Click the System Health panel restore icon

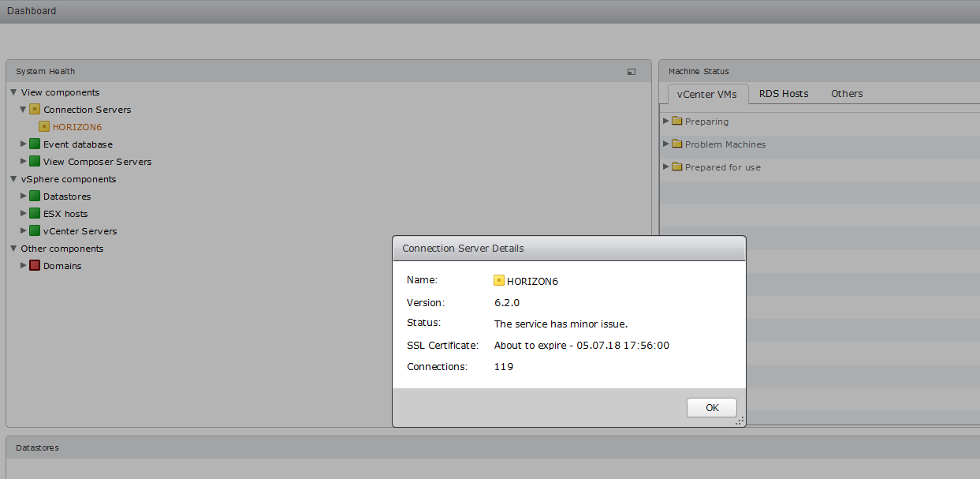point(632,72)
